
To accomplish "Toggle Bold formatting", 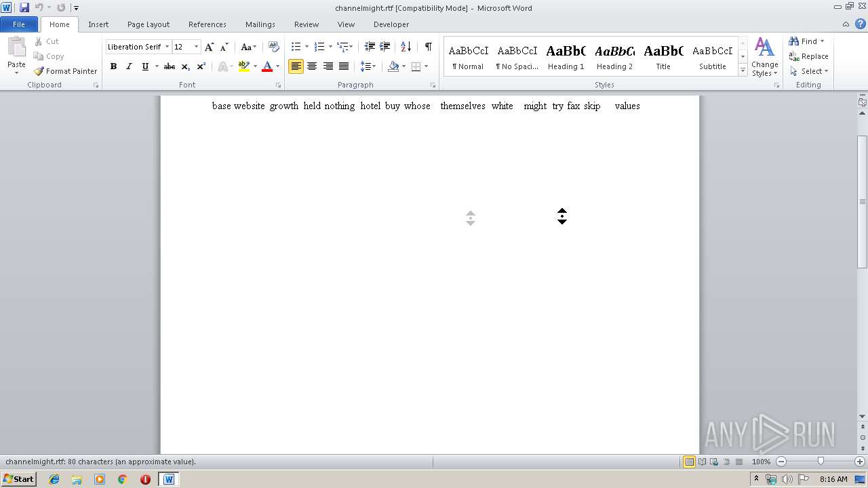I will [113, 66].
